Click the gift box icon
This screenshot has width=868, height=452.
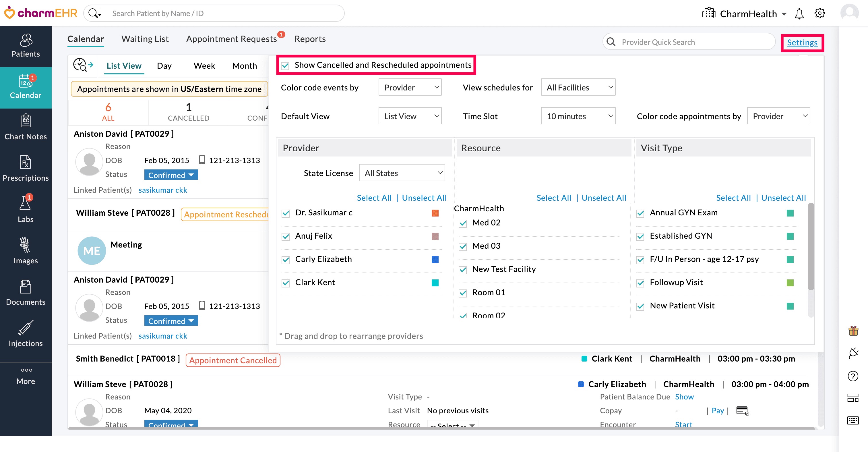point(853,331)
